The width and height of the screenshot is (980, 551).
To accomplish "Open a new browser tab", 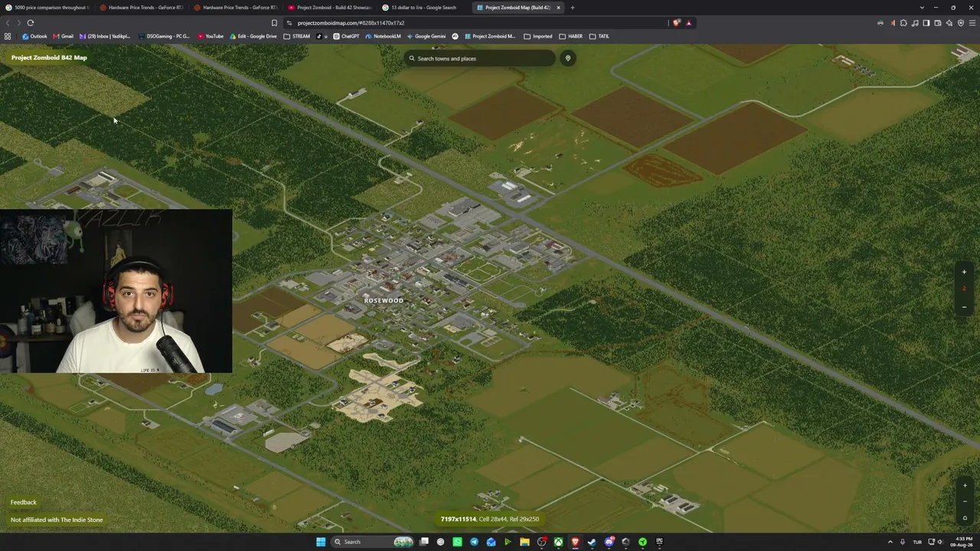I will (x=573, y=8).
